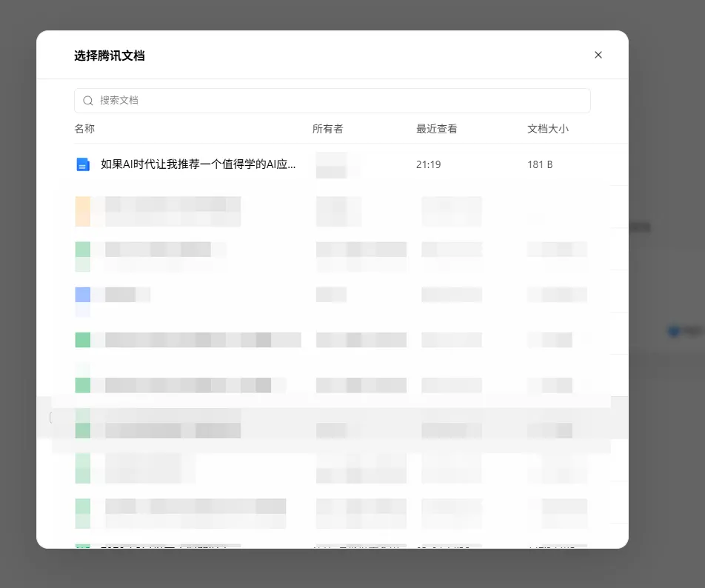Image resolution: width=705 pixels, height=588 pixels.
Task: Click the blue document icon of first row
Action: tap(83, 164)
